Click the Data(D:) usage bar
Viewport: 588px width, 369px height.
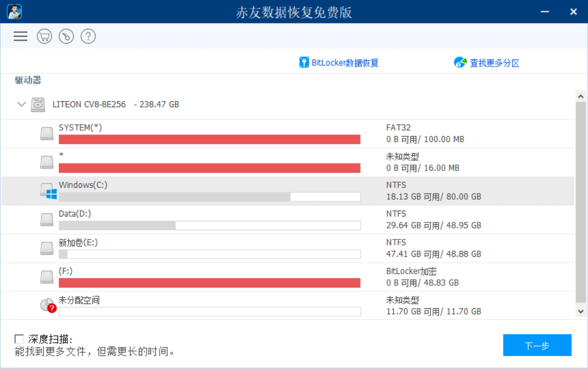tap(209, 226)
